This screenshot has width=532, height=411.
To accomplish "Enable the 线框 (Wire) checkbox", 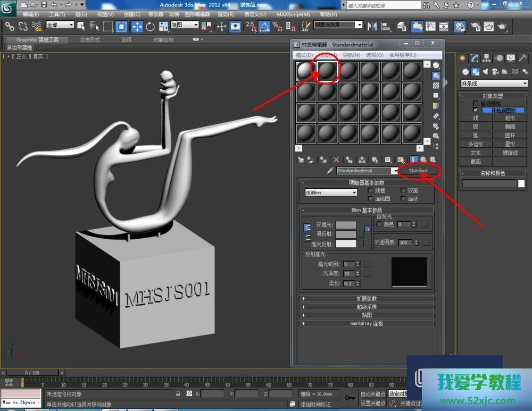I will pyautogui.click(x=370, y=190).
